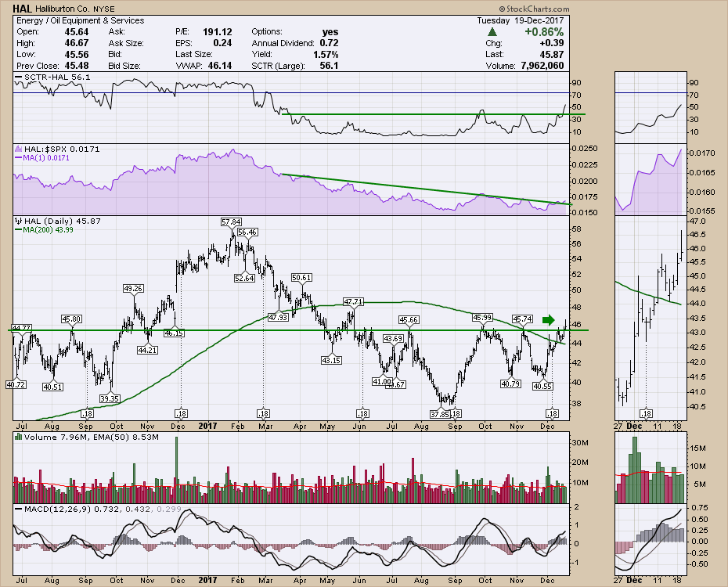728x587 pixels.
Task: Click the .18 dividend marker at March 2017
Action: 263,413
